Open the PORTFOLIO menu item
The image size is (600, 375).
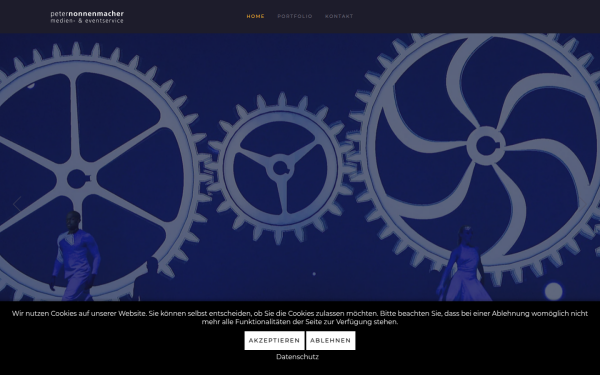[295, 16]
